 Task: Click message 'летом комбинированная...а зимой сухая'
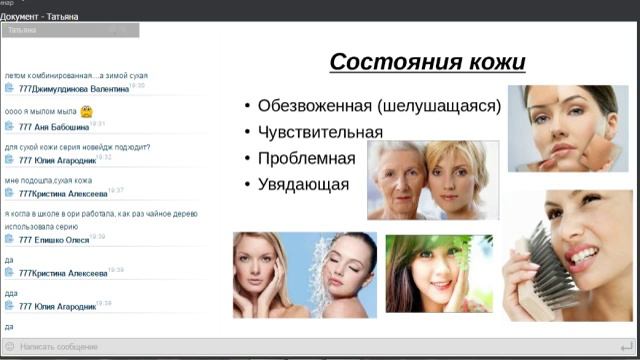[76, 76]
